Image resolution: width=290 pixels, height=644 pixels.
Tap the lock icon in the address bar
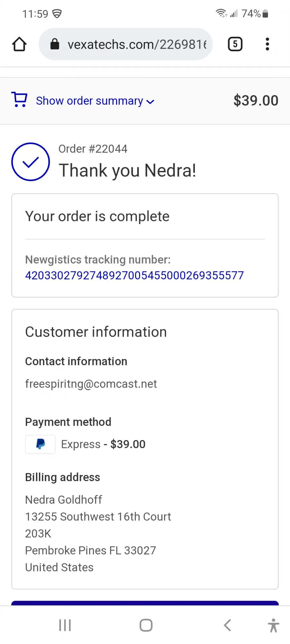(x=55, y=44)
